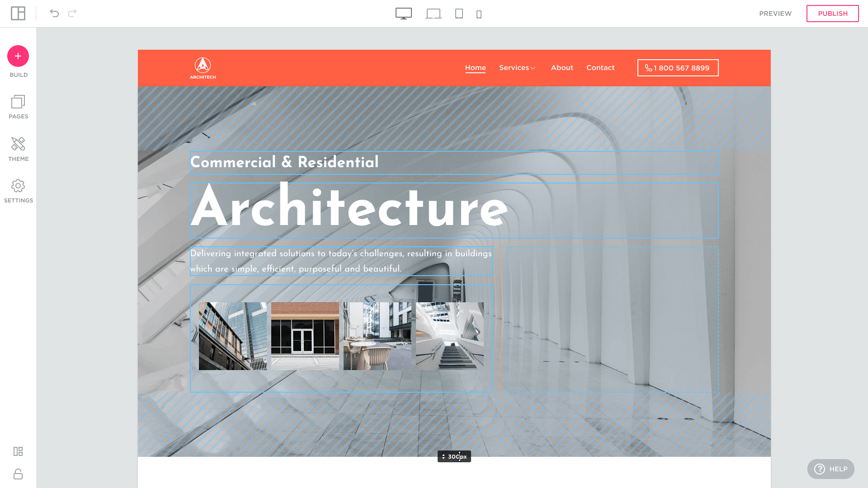Open site Settings gear
The image size is (868, 488).
point(18,191)
